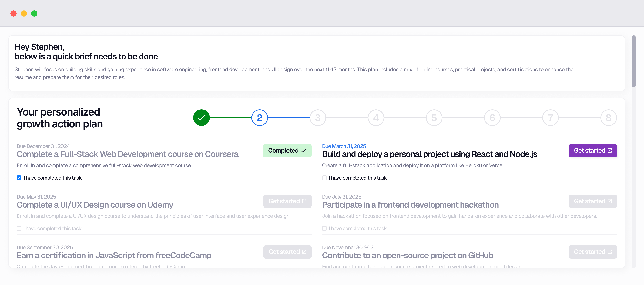Click the title 'Complete a Full-Stack Web Development course on Coursera'
The height and width of the screenshot is (285, 644).
(x=128, y=154)
